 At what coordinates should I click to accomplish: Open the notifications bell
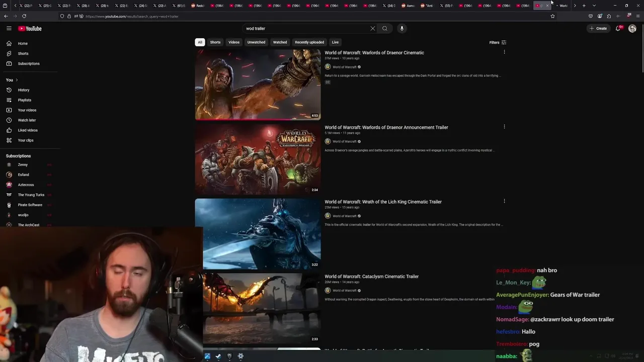tap(618, 29)
